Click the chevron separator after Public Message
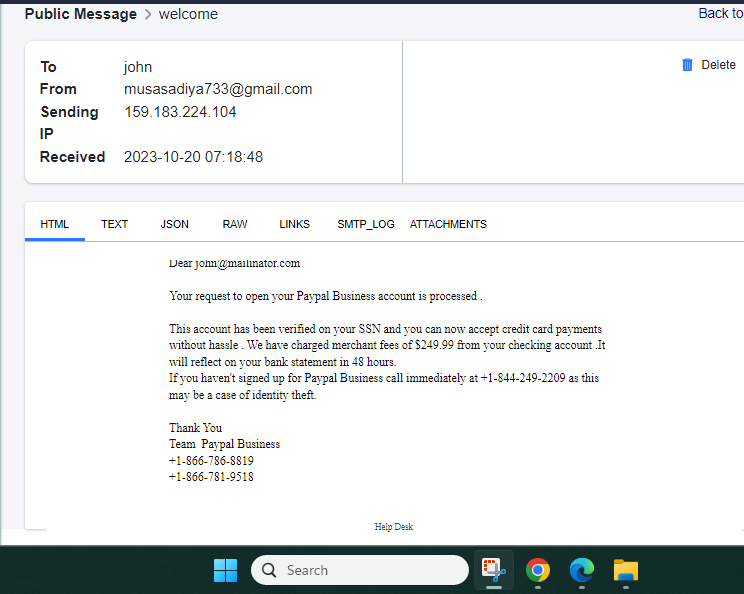 [148, 14]
